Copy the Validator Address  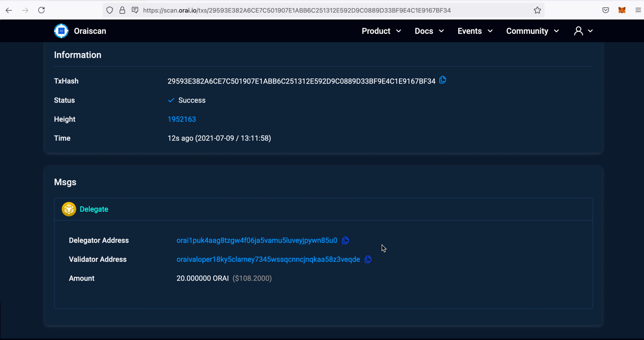[x=368, y=259]
